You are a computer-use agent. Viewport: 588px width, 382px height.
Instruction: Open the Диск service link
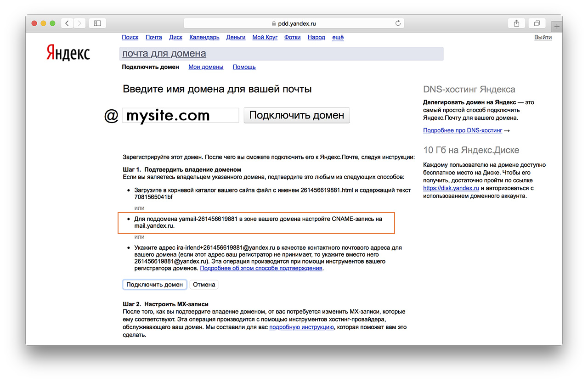[176, 37]
